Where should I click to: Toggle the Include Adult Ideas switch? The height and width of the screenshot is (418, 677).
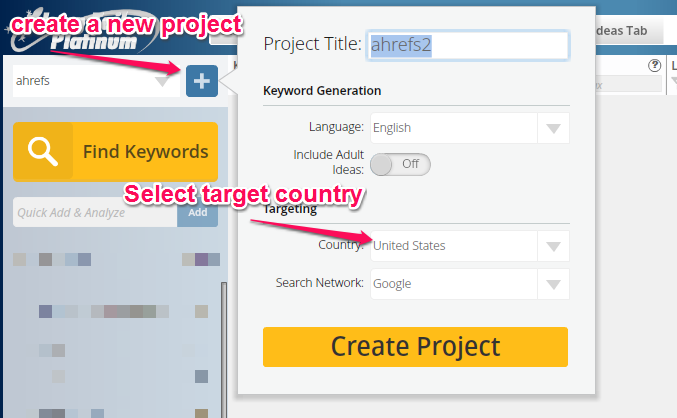click(400, 164)
